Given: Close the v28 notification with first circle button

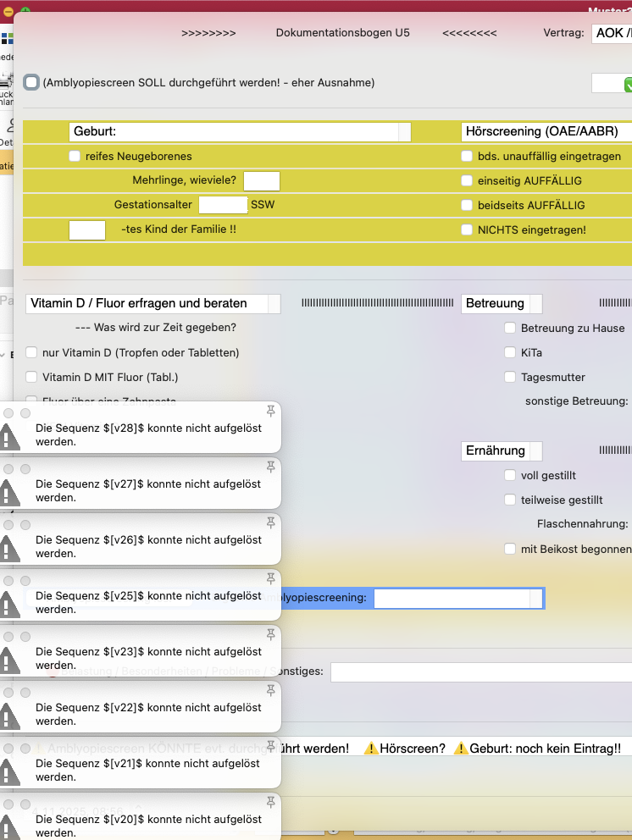Looking at the screenshot, I should tap(8, 413).
